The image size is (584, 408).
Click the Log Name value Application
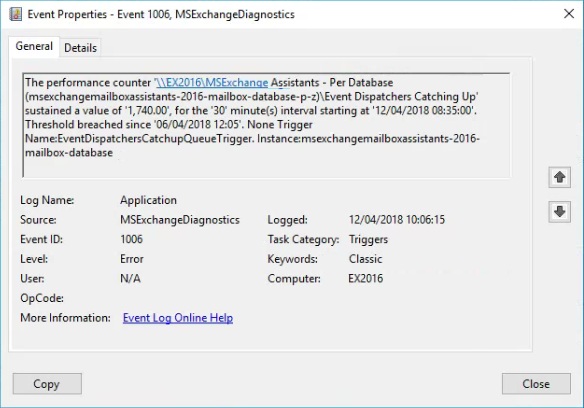pos(148,200)
